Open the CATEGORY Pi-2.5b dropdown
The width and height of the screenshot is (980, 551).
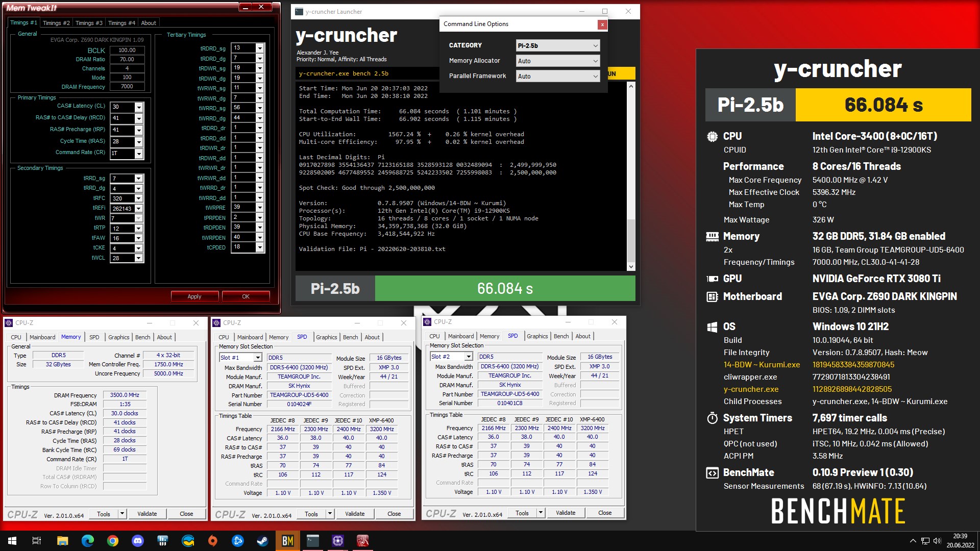[558, 45]
